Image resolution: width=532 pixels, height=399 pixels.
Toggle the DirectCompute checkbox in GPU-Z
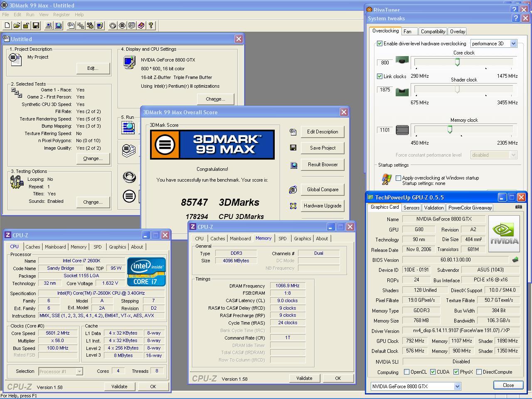point(479,372)
